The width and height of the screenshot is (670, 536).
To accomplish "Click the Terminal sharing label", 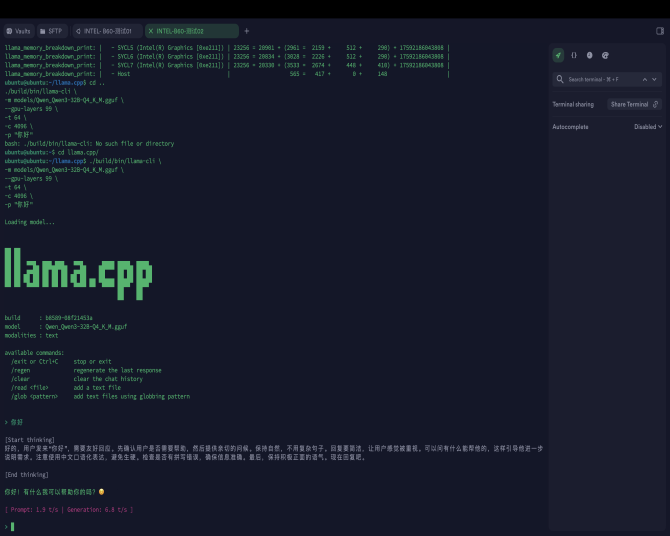I will click(573, 104).
